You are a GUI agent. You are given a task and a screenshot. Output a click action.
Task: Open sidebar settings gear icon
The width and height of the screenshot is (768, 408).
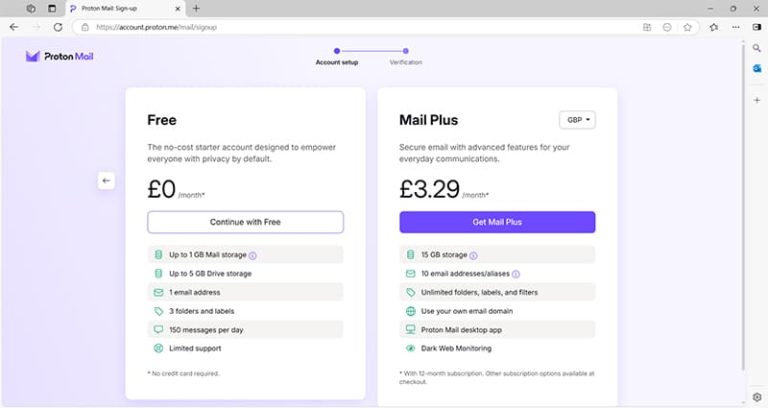tap(757, 397)
